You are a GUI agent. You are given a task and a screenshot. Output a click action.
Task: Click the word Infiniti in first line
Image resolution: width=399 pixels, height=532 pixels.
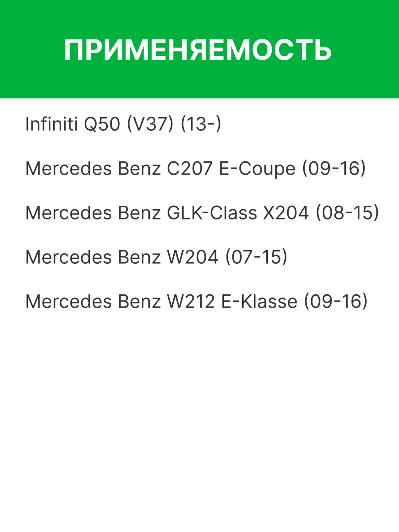(x=52, y=125)
